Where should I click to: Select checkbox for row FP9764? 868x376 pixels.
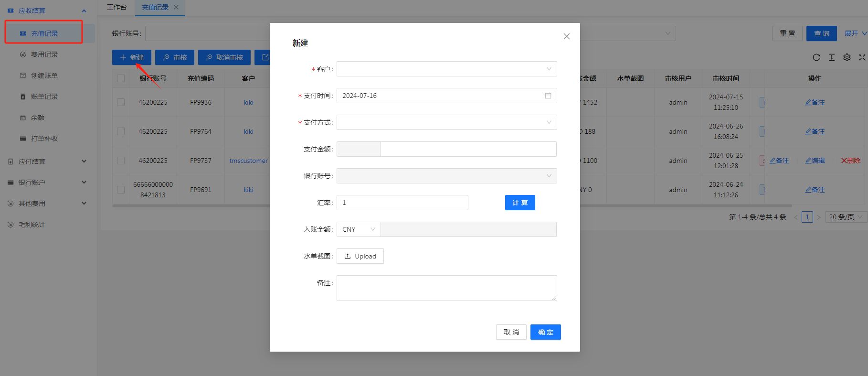121,131
